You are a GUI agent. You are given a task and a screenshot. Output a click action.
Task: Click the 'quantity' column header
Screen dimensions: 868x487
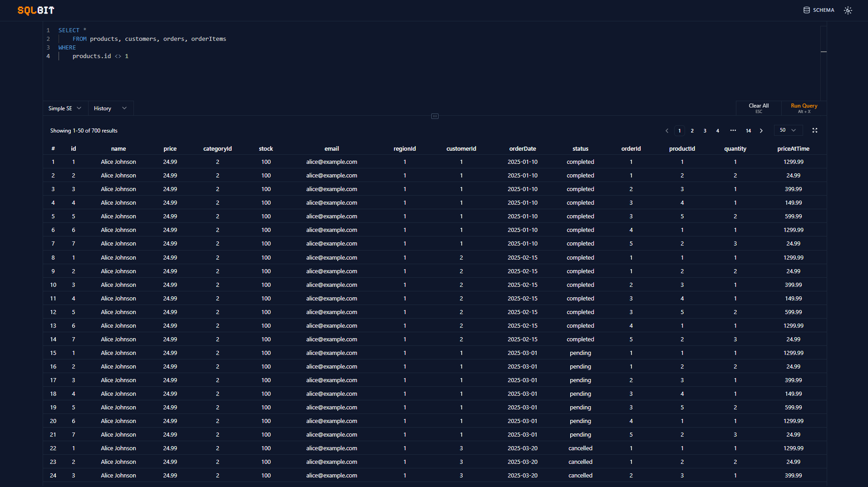[735, 149]
